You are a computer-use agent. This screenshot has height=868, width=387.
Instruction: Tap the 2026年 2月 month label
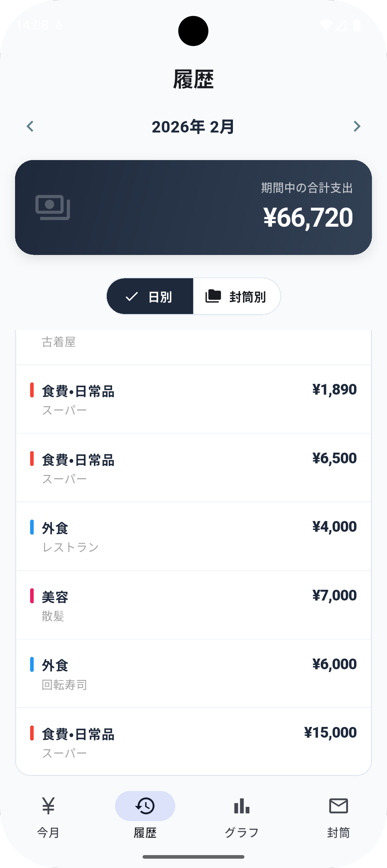tap(193, 127)
